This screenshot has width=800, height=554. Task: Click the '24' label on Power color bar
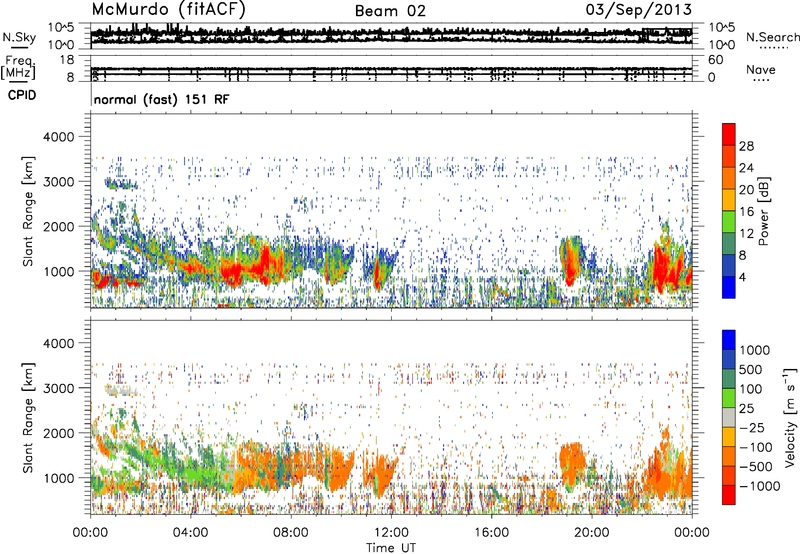point(746,168)
